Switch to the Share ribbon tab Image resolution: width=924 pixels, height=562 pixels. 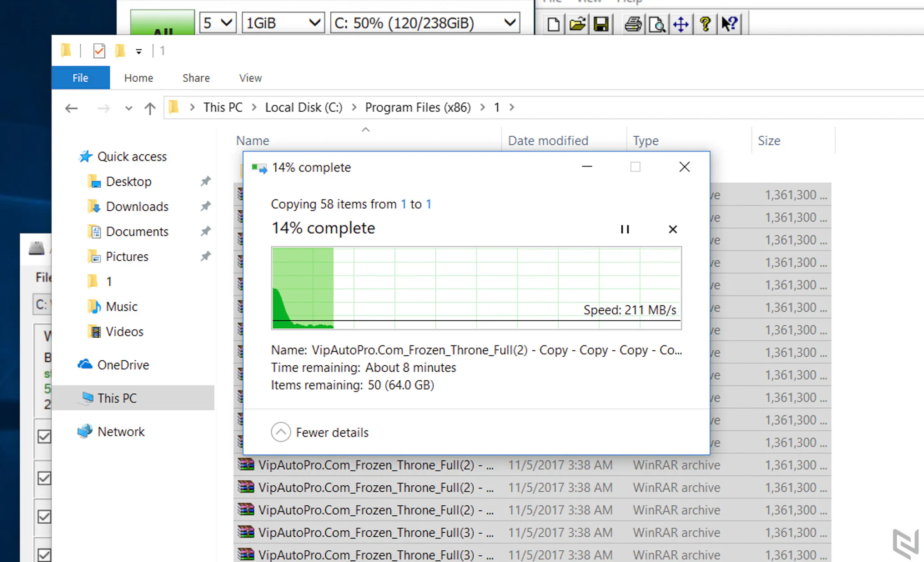pos(196,78)
